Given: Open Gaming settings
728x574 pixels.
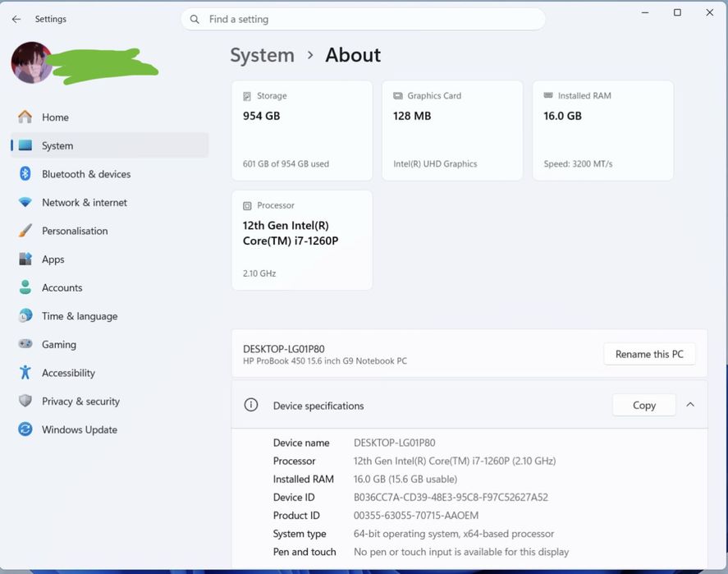Looking at the screenshot, I should [x=110, y=343].
